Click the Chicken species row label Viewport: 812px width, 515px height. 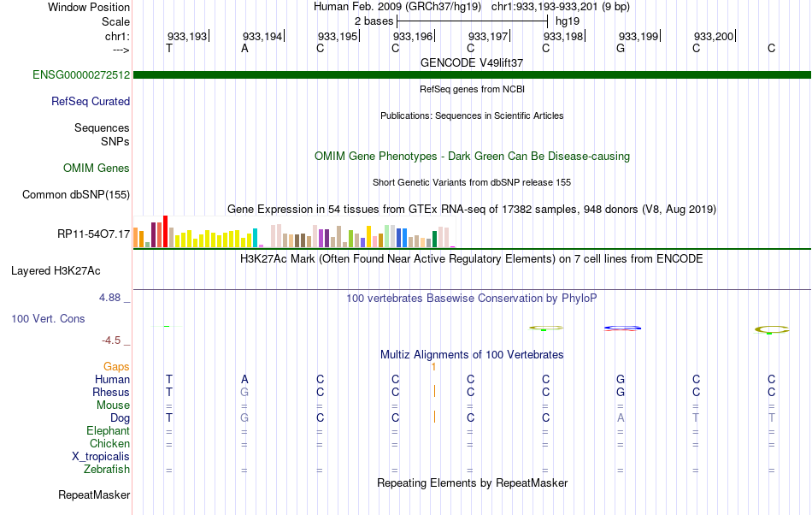coord(109,443)
